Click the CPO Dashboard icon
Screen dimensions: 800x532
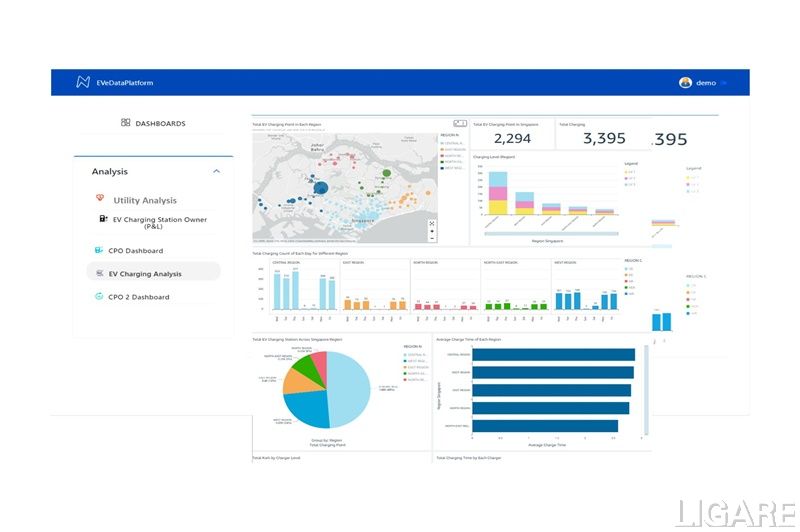coord(98,250)
